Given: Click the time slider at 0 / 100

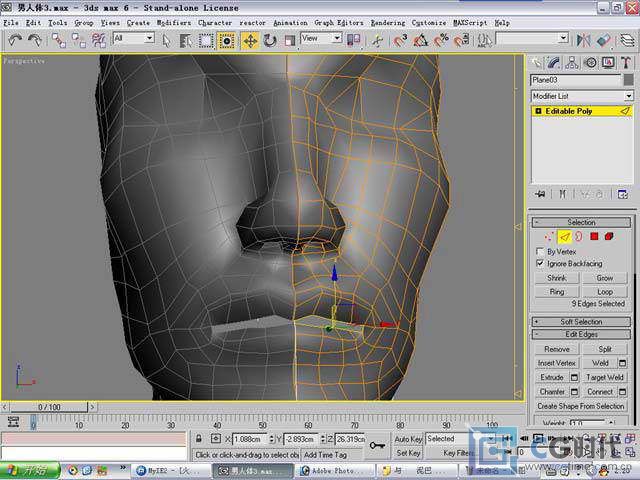Looking at the screenshot, I should [49, 407].
